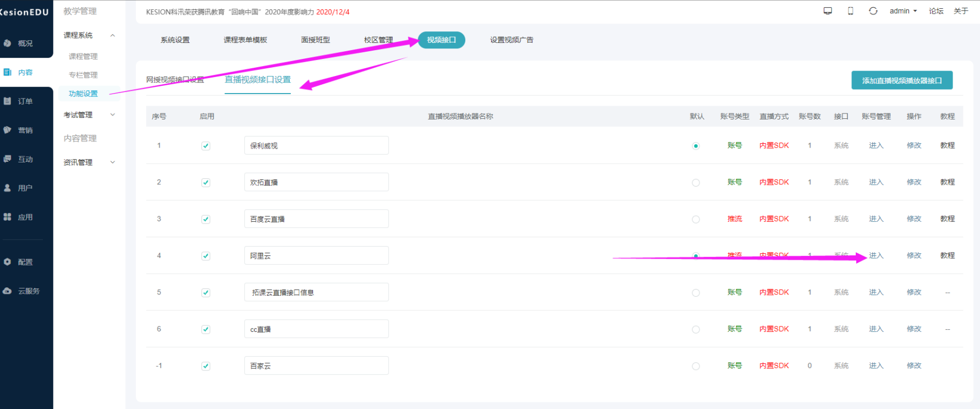
Task: Click 进入 link for 阿里云 row
Action: tap(876, 255)
